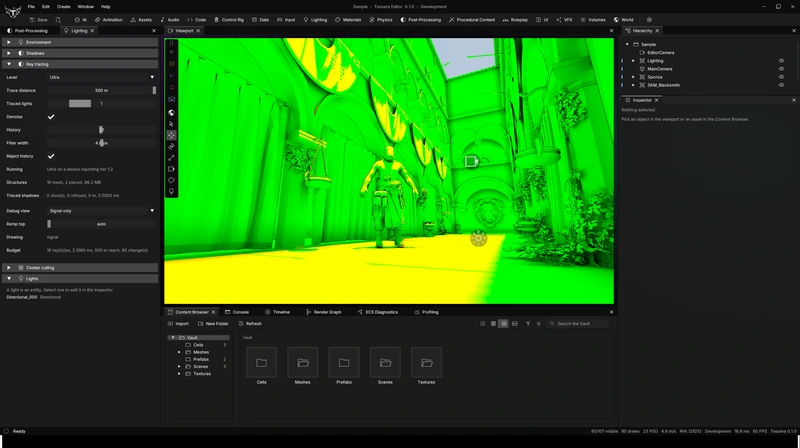Open the filter funnel in Content Browser
Viewport: 800px width, 448px height.
coord(528,323)
